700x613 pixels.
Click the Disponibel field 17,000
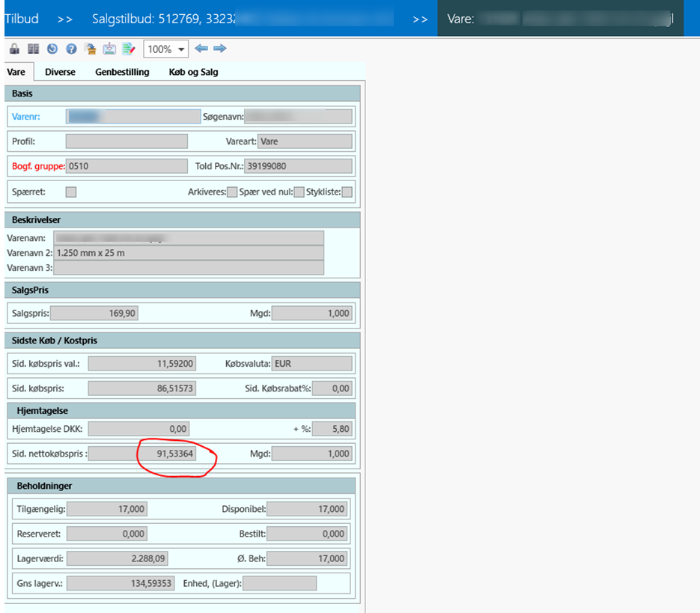pyautogui.click(x=307, y=509)
